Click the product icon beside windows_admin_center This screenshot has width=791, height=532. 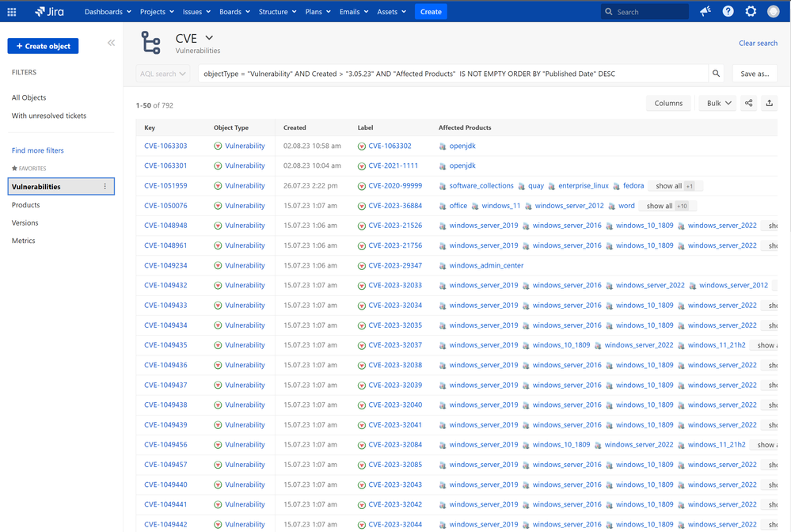tap(443, 266)
